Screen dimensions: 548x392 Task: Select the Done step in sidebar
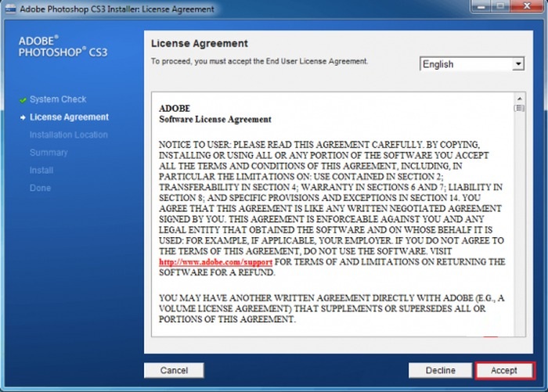40,188
